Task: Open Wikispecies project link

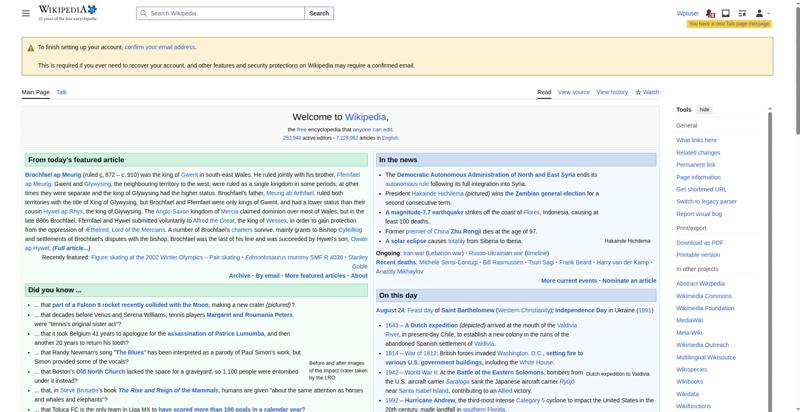Action: coord(691,369)
